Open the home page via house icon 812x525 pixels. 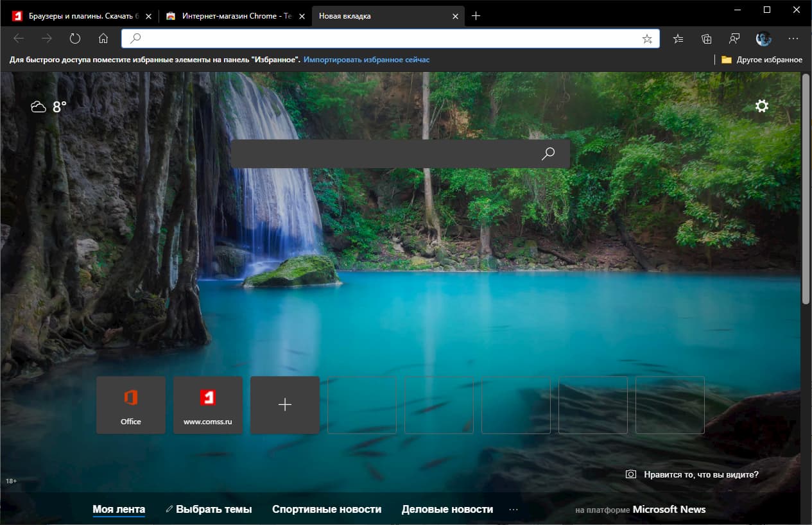103,39
